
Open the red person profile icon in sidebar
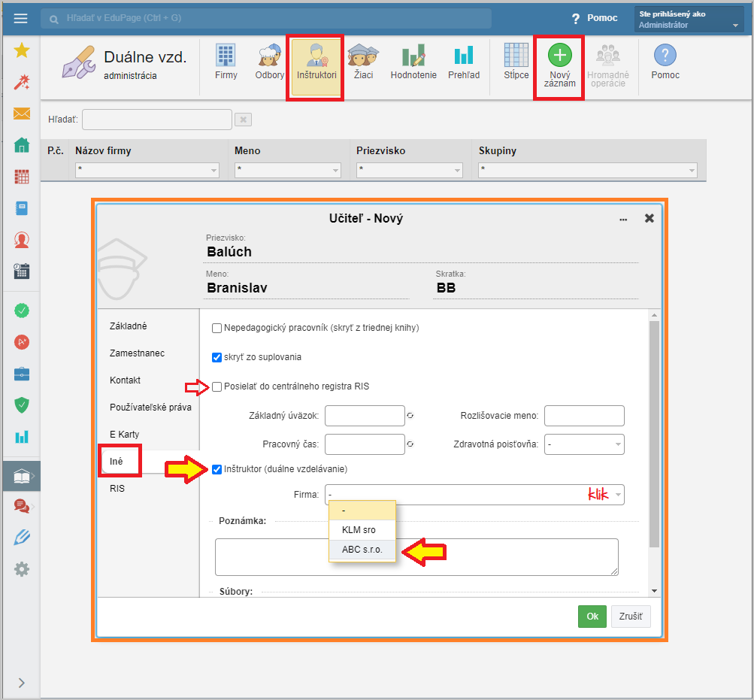pos(22,240)
